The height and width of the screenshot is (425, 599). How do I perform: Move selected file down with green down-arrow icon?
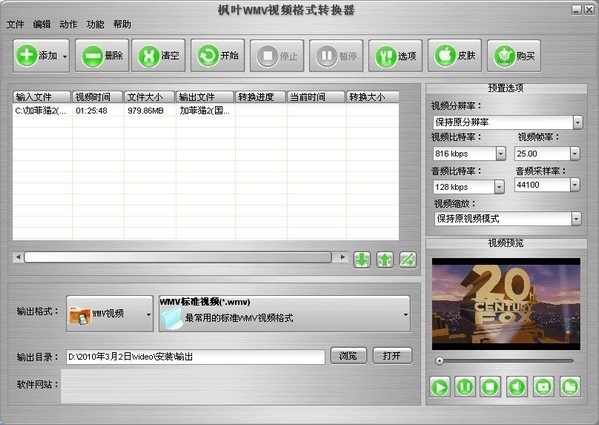coord(362,260)
